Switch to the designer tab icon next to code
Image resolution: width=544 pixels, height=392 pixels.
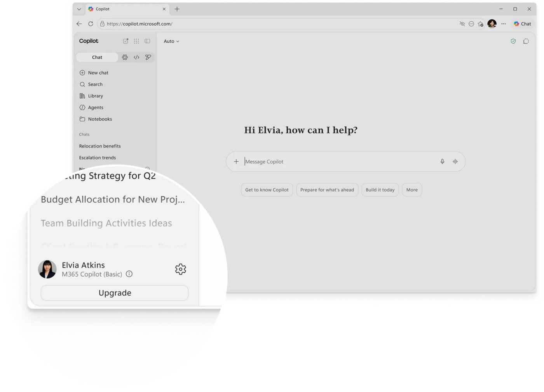(148, 57)
